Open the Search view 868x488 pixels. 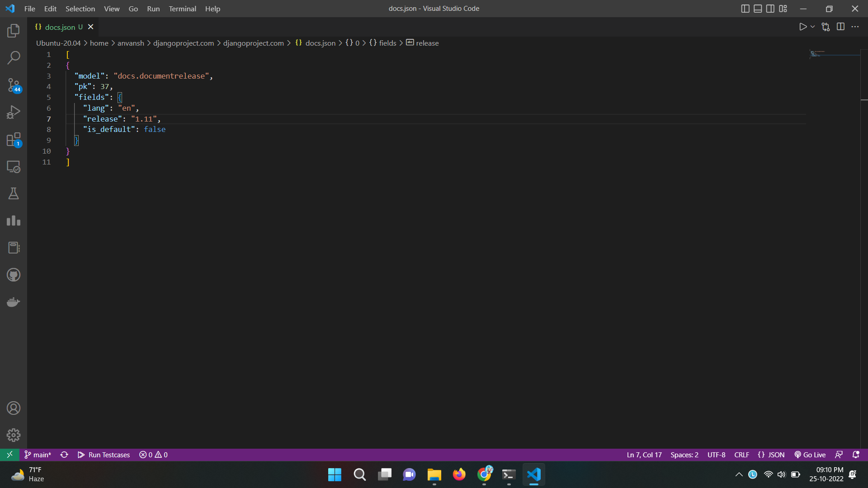(13, 58)
